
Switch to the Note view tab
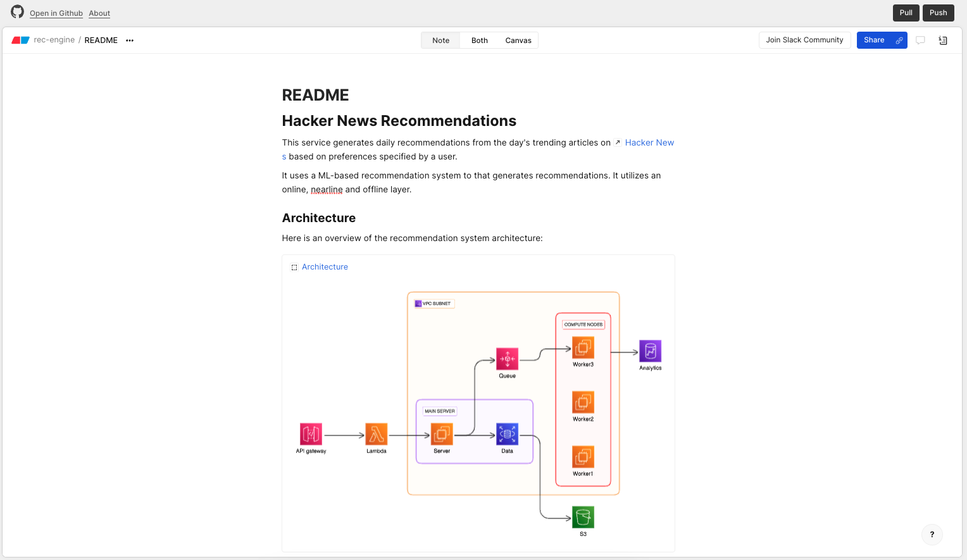(441, 40)
